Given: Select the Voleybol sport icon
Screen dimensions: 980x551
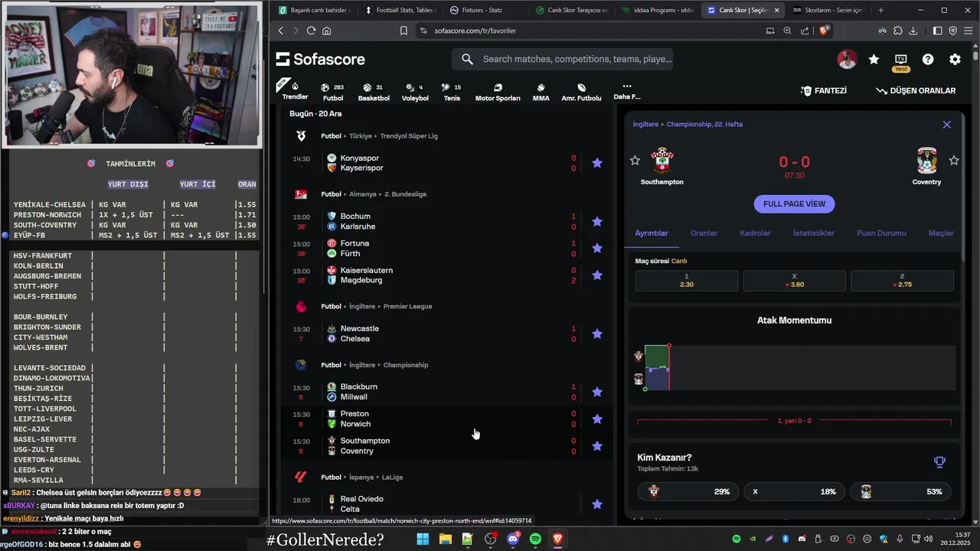Looking at the screenshot, I should 415,92.
